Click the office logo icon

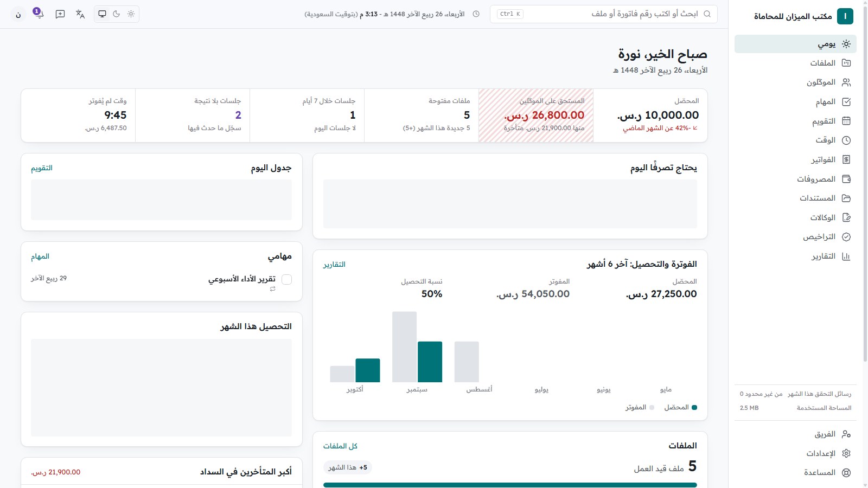845,16
